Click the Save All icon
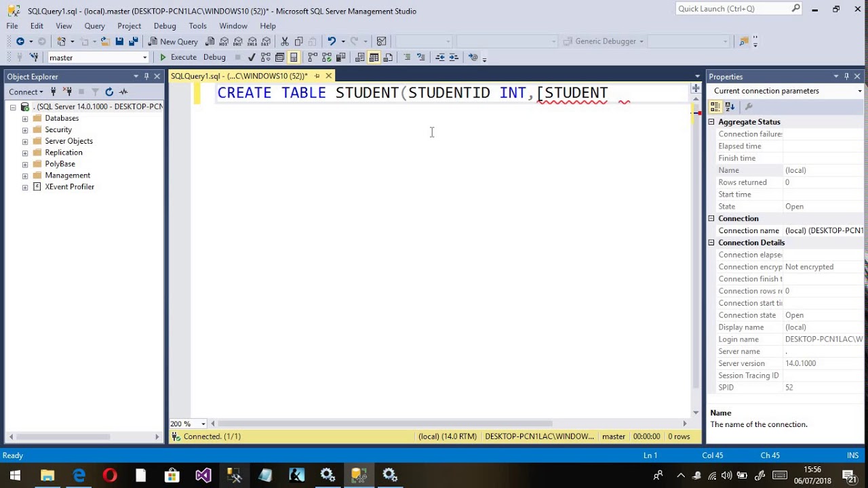 pyautogui.click(x=133, y=41)
